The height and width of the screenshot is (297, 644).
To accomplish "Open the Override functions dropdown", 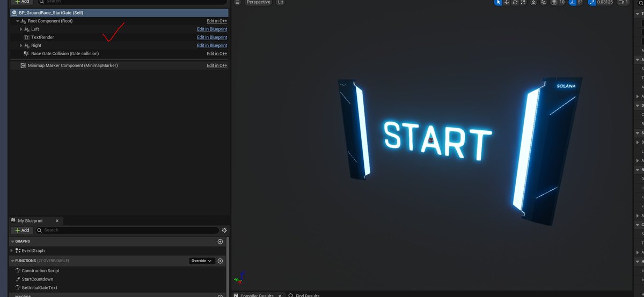I will click(x=202, y=261).
